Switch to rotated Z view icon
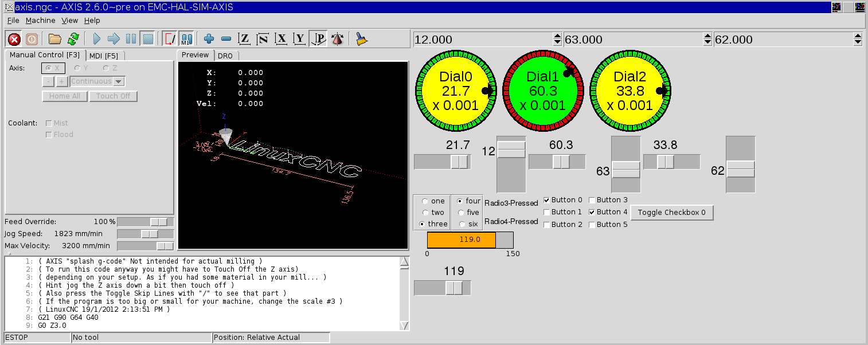 click(263, 39)
